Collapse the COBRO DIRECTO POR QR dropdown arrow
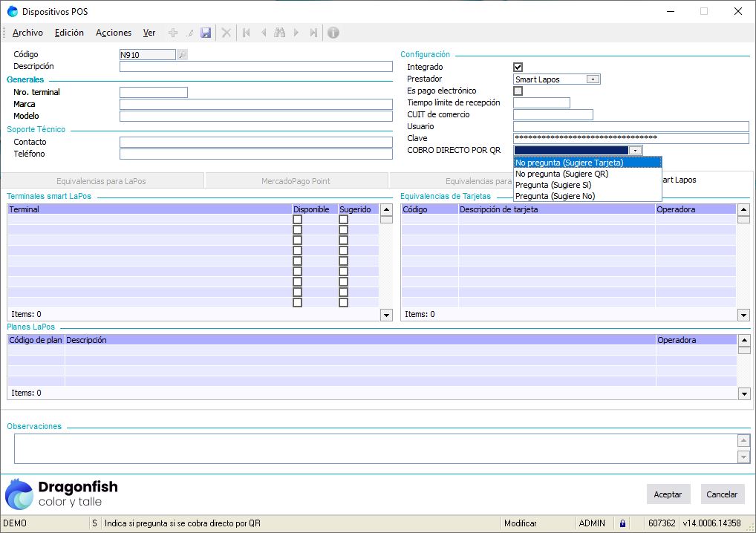Viewport: 756px width, 533px height. (635, 151)
